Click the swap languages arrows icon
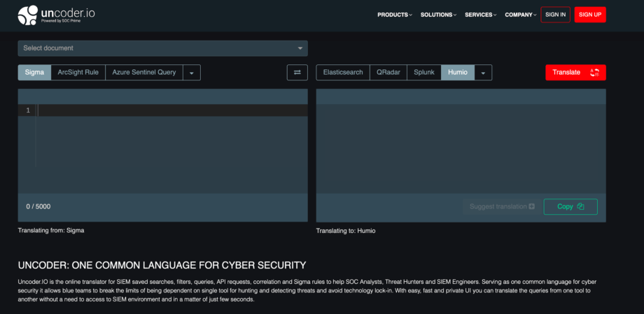 pyautogui.click(x=297, y=72)
